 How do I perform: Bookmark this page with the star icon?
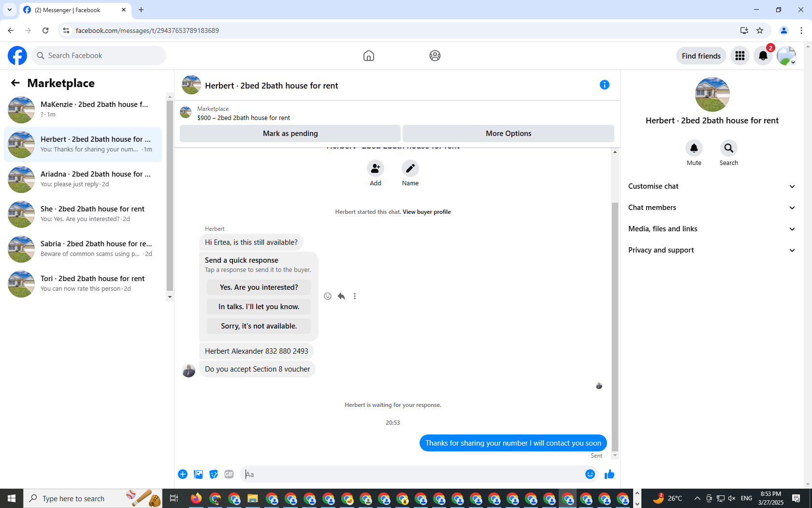point(760,30)
